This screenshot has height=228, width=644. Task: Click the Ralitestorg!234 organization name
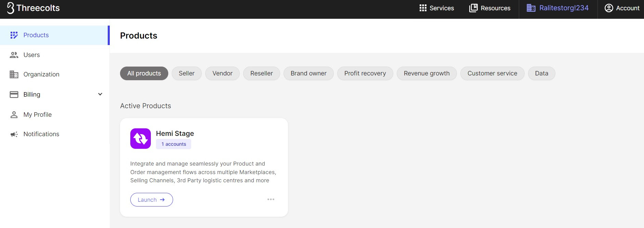pyautogui.click(x=564, y=8)
